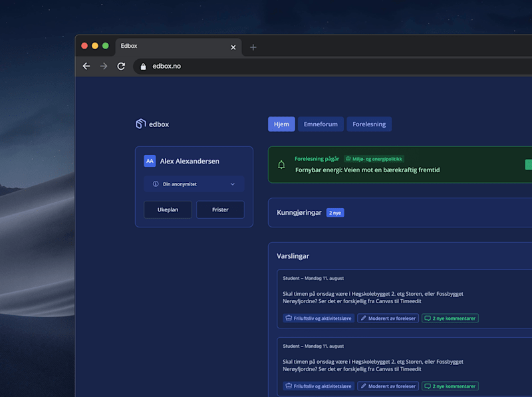Click course icon in first notification's Friluftsliv tag
This screenshot has height=397, width=532.
coord(289,318)
